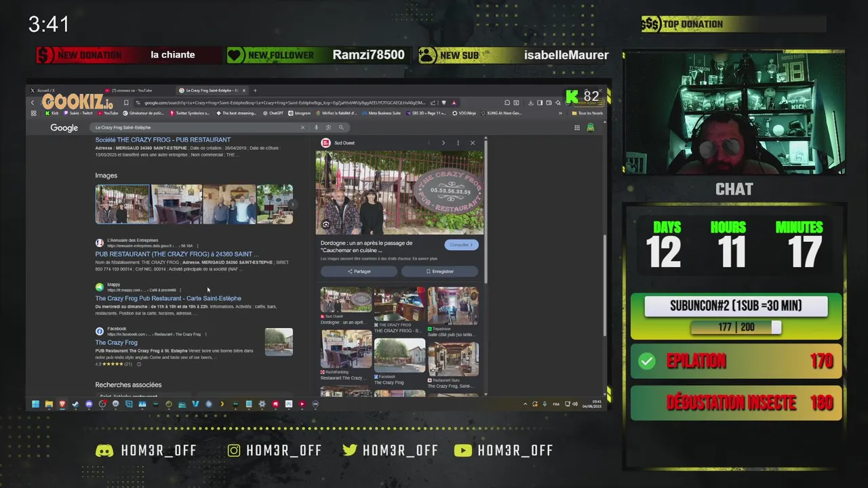Open the YouTube bookmark in bookmarks bar
Screen dimensions: 868x488
pyautogui.click(x=108, y=113)
